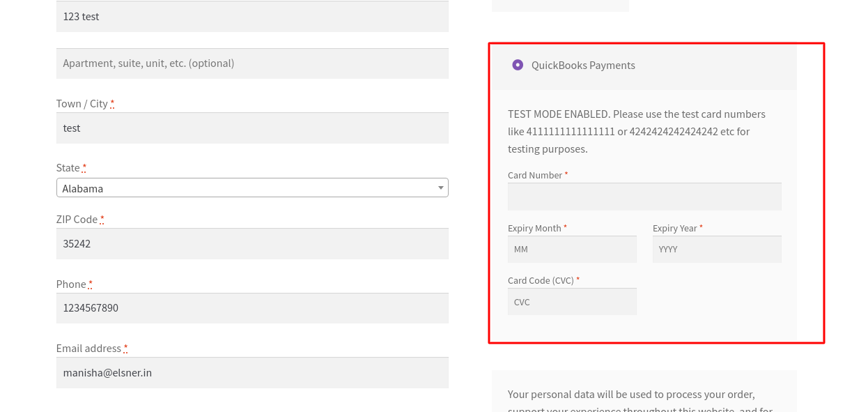The height and width of the screenshot is (412, 868).
Task: Click the Town / City input field
Action: click(x=252, y=128)
